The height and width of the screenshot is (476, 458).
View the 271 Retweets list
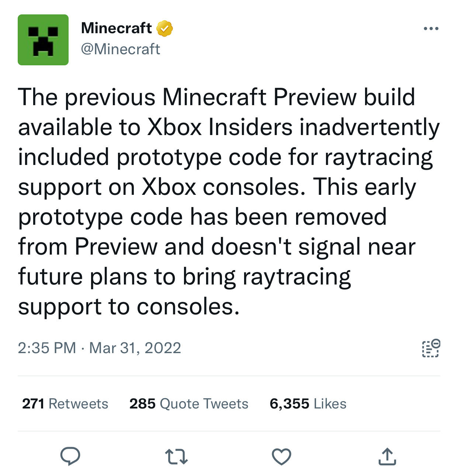pos(65,404)
